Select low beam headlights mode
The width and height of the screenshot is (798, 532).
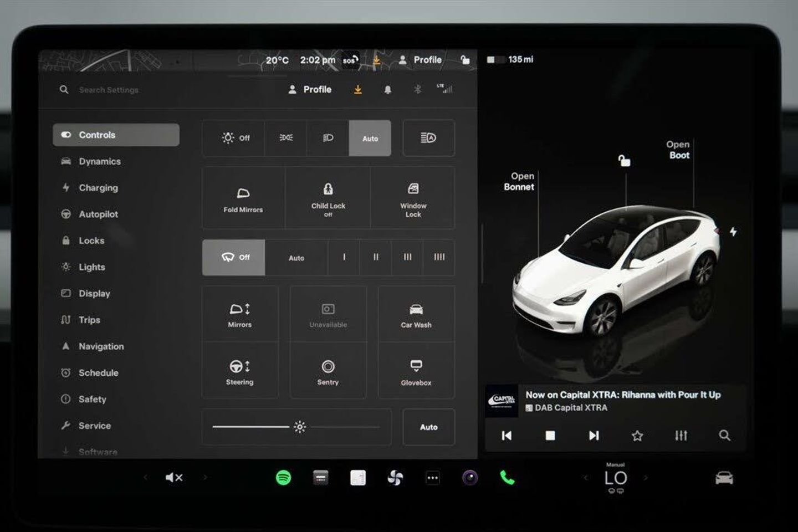(x=328, y=138)
